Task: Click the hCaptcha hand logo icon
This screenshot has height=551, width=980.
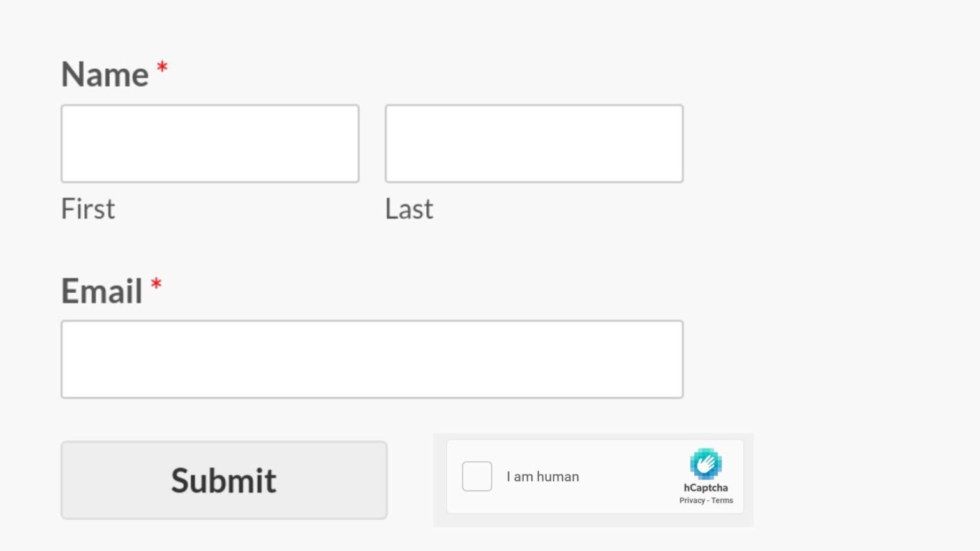Action: coord(705,464)
